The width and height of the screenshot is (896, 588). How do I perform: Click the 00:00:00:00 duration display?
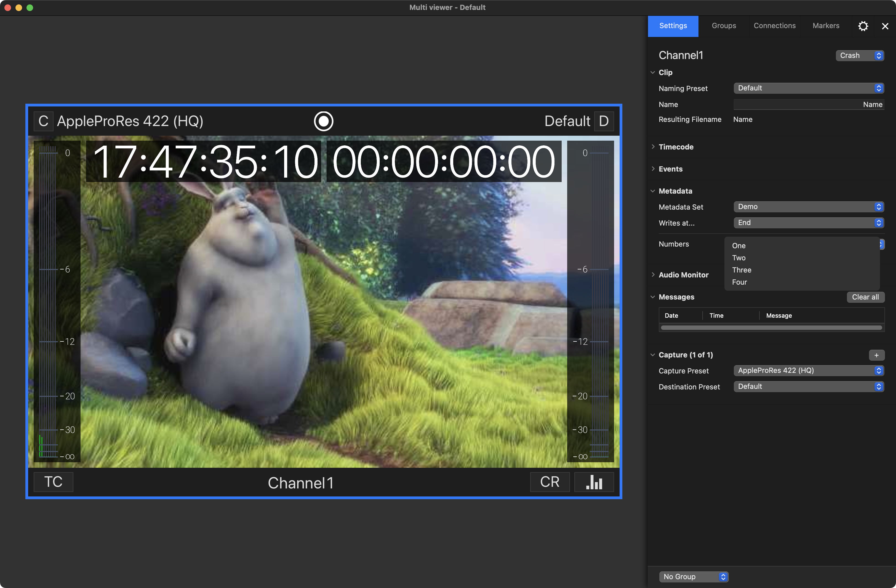coord(444,162)
